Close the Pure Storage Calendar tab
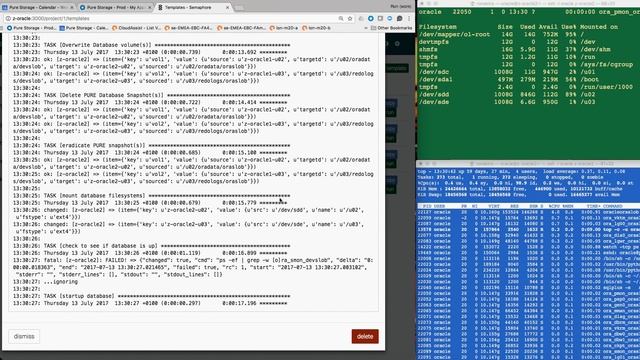Viewport: 640px width, 360px height. (x=72, y=7)
